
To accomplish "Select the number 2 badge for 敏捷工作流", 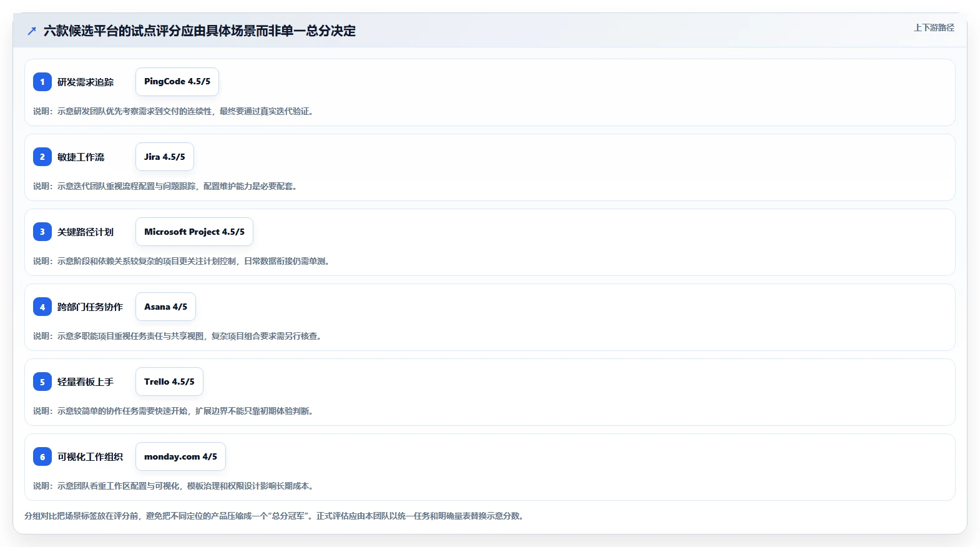I will click(x=42, y=157).
